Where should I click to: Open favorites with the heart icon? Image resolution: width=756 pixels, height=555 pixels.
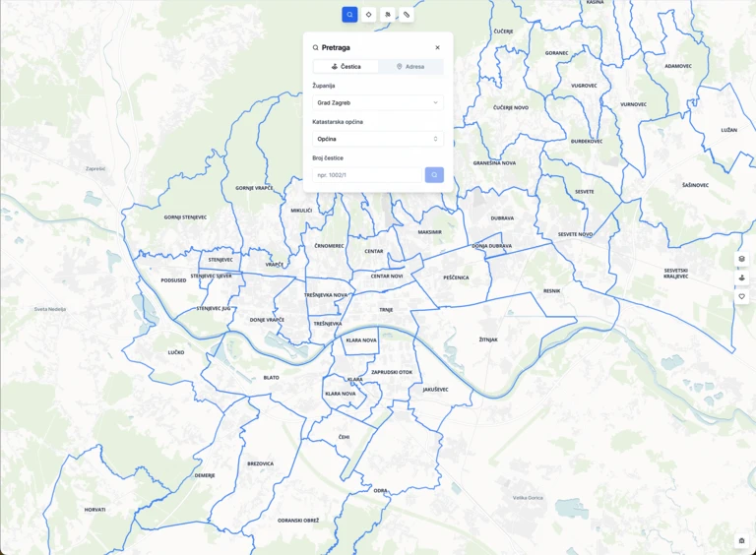(x=741, y=296)
